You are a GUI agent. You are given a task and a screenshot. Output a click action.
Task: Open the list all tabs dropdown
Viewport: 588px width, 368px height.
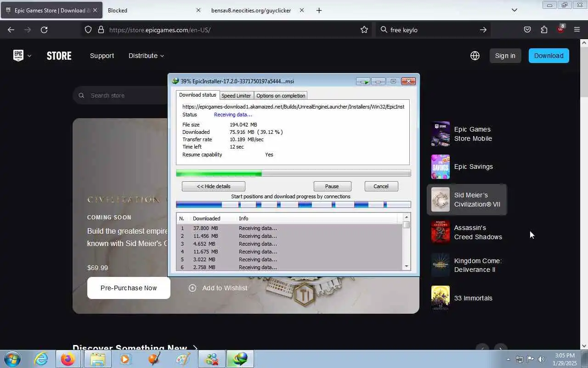pos(514,10)
